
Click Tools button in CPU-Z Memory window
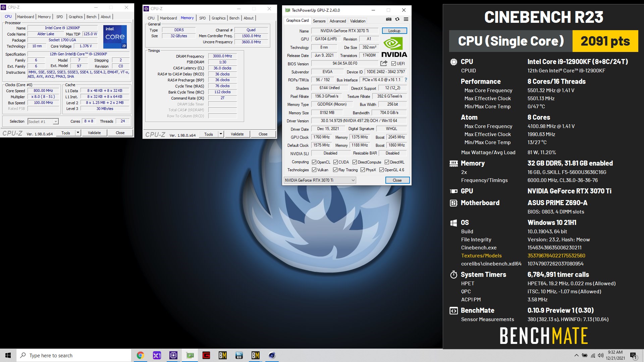[x=209, y=134]
